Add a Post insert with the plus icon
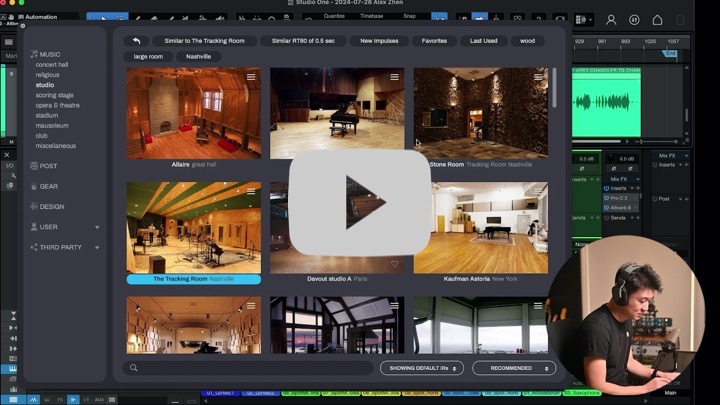Image resolution: width=720 pixels, height=405 pixels. (x=687, y=199)
